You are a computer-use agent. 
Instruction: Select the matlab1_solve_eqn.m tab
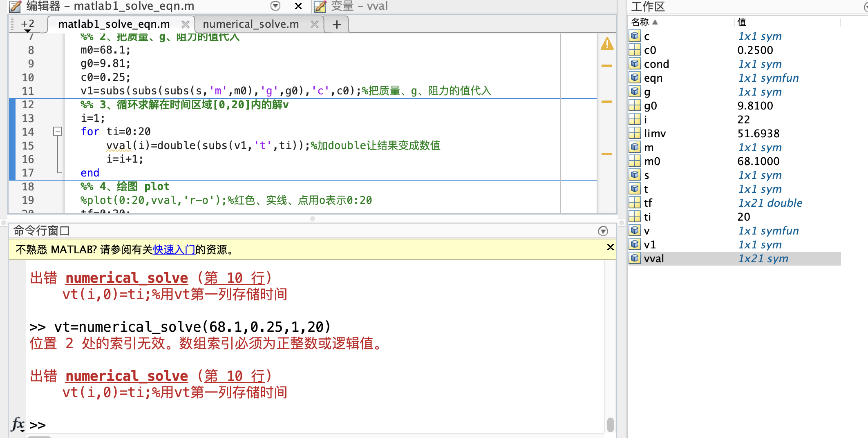coord(114,25)
